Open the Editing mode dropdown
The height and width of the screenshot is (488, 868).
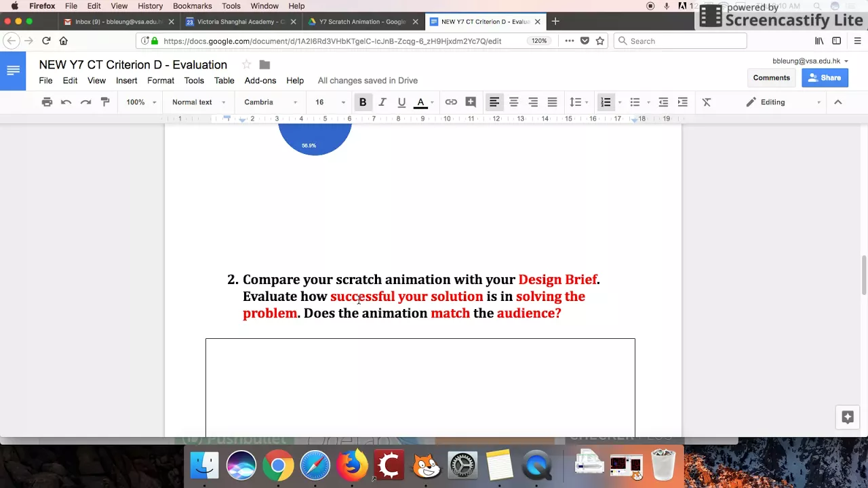pos(783,102)
